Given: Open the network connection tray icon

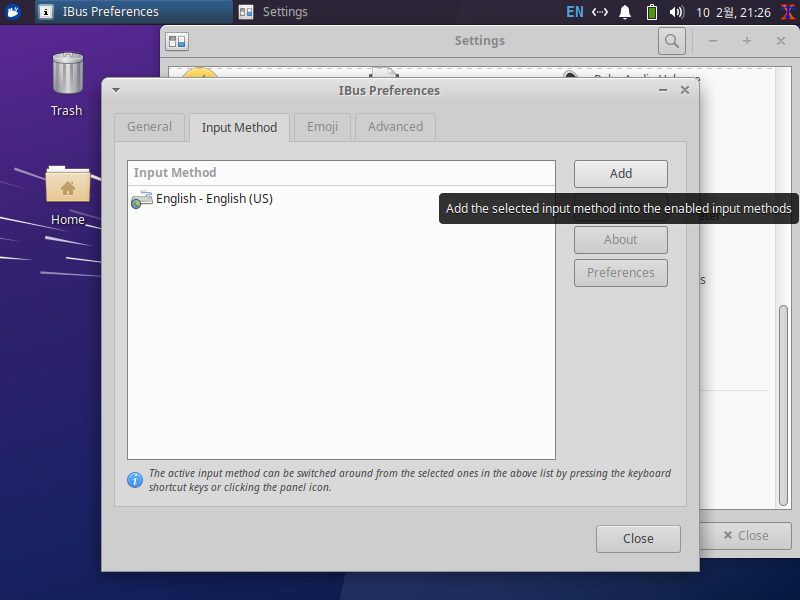Looking at the screenshot, I should pyautogui.click(x=599, y=12).
